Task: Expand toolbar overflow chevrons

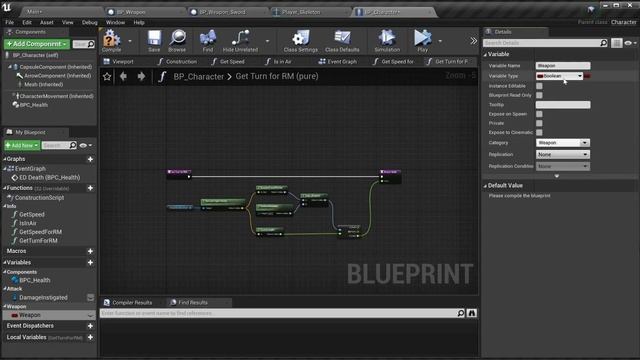Action: (473, 41)
